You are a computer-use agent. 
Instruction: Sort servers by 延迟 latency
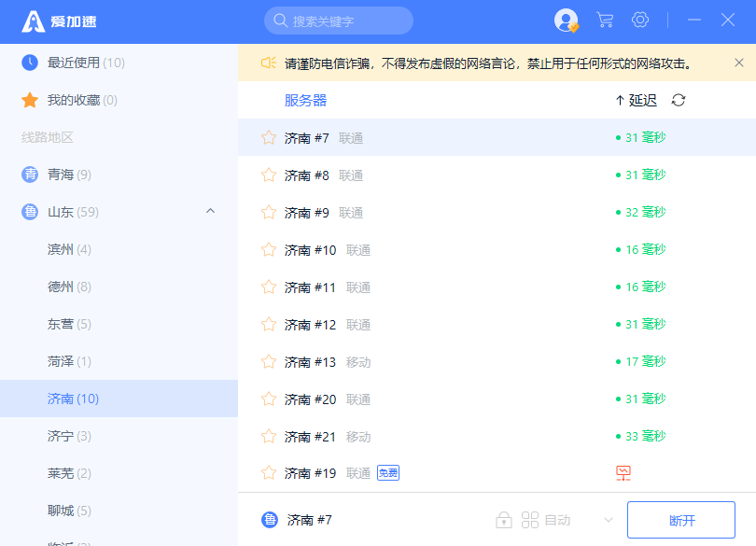click(x=636, y=101)
